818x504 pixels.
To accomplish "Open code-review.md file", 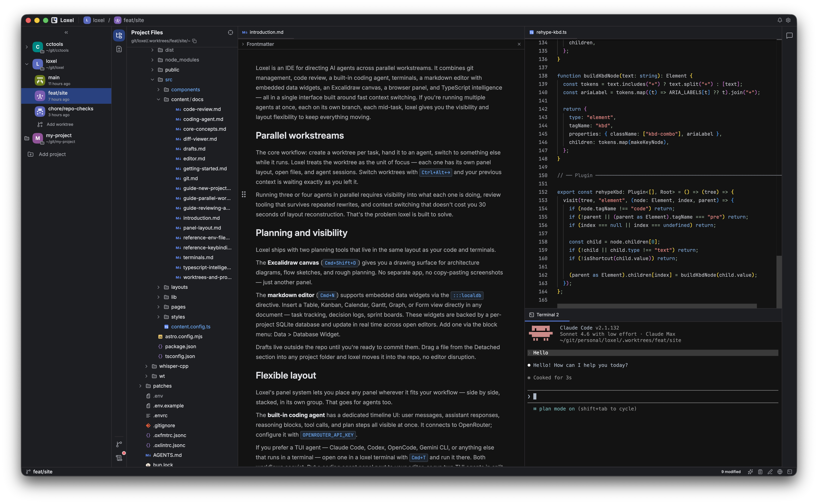I will click(202, 109).
